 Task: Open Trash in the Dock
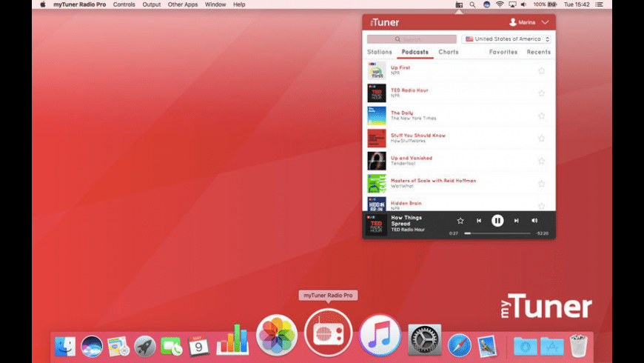[579, 345]
